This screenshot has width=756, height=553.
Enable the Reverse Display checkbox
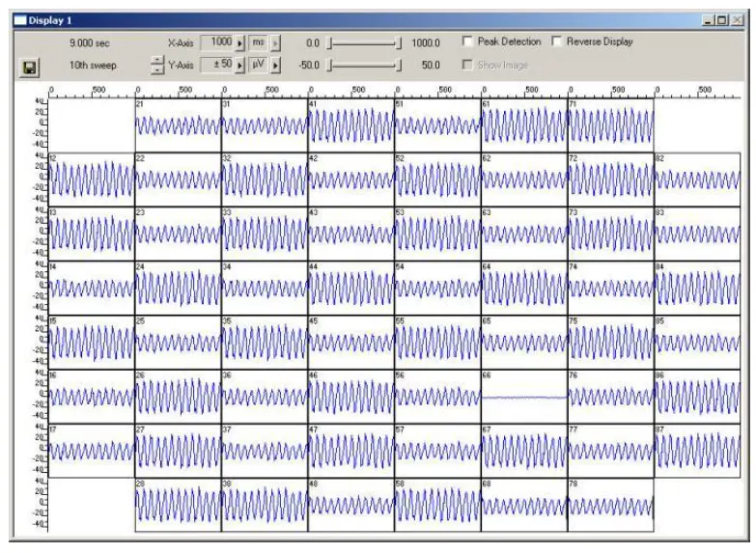(556, 41)
